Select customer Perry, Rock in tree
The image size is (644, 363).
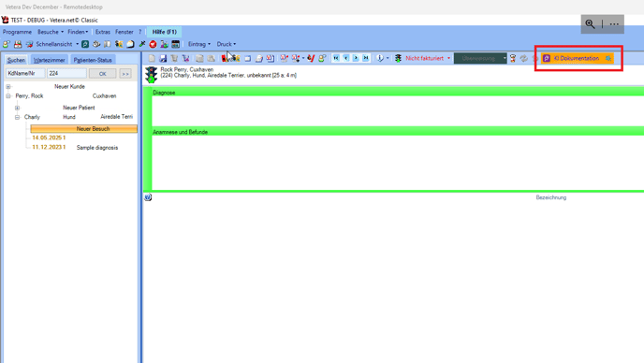click(x=29, y=95)
